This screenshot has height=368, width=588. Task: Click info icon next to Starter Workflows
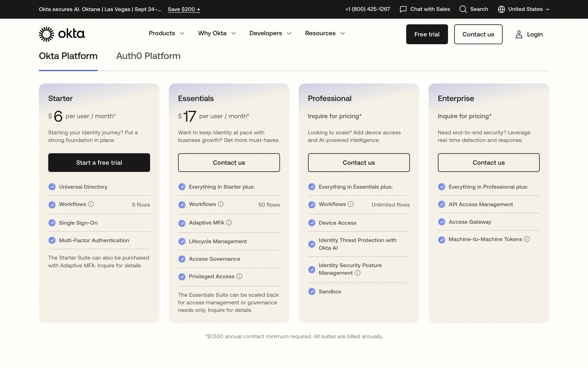[x=91, y=204]
